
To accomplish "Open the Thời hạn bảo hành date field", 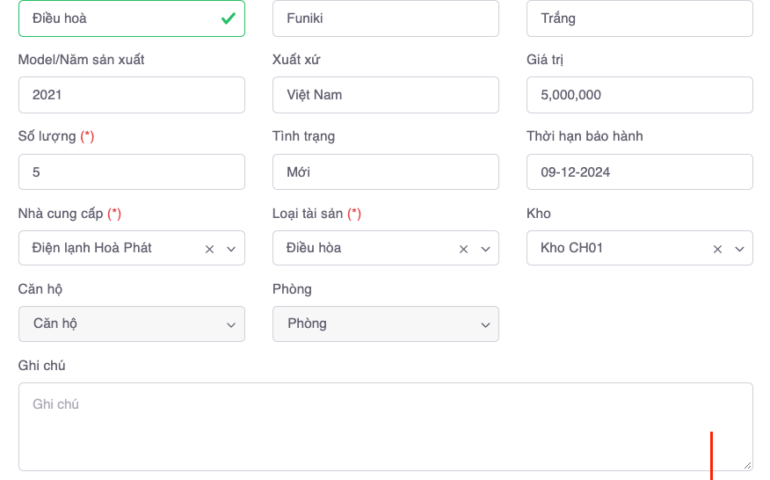I will (639, 172).
